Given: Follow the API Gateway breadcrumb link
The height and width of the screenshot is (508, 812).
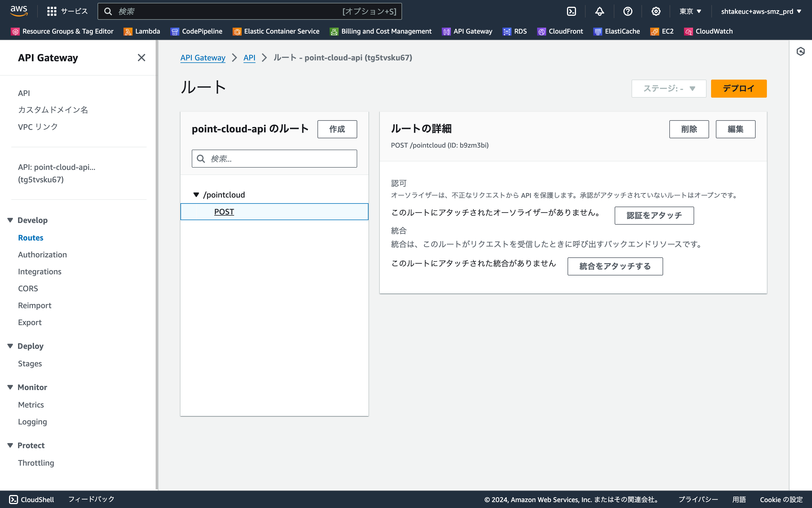Looking at the screenshot, I should pyautogui.click(x=203, y=58).
